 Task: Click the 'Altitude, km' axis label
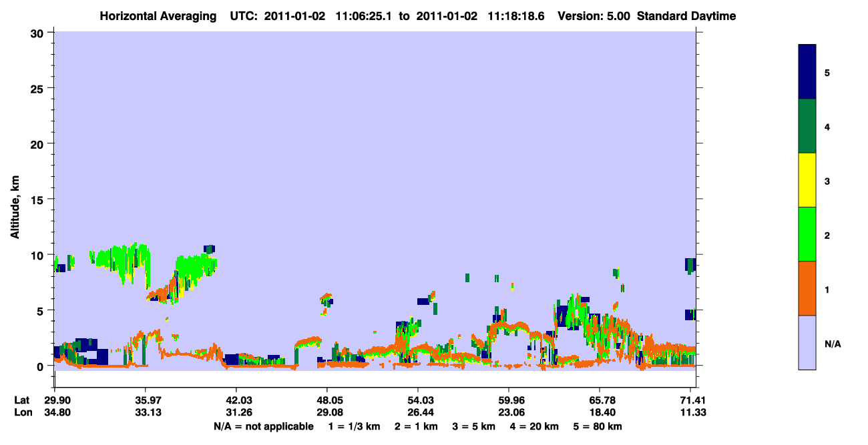point(15,207)
